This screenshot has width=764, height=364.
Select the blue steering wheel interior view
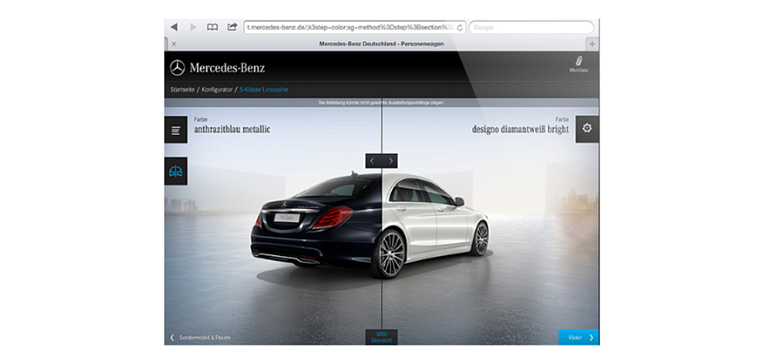(176, 171)
